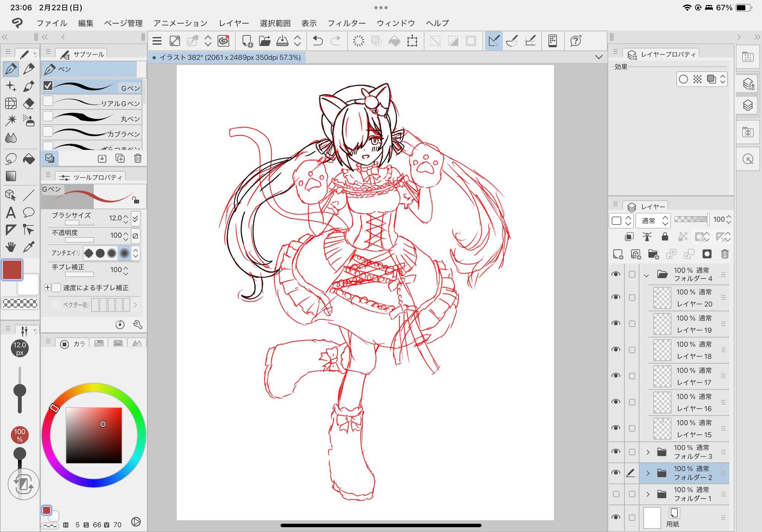Click the Undo arrow in command bar
Image resolution: width=762 pixels, height=532 pixels.
click(317, 41)
